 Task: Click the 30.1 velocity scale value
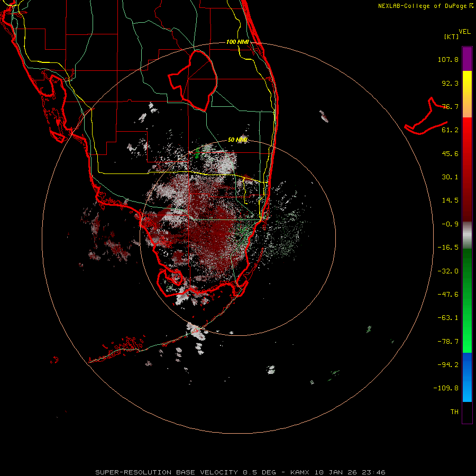[450, 177]
